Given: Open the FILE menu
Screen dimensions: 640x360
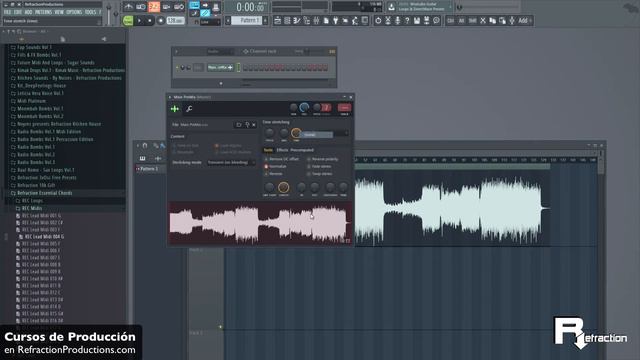Looking at the screenshot, I should click(7, 12).
